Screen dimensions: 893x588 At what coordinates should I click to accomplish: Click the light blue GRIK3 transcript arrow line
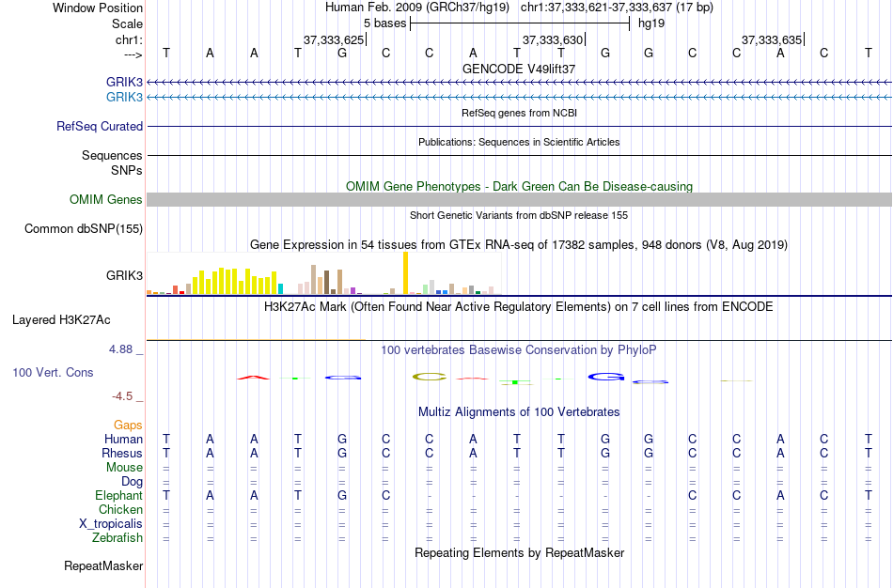(x=520, y=98)
